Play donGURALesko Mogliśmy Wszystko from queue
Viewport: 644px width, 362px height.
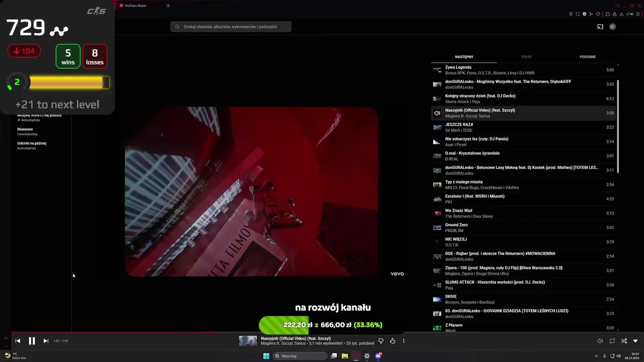click(x=523, y=84)
